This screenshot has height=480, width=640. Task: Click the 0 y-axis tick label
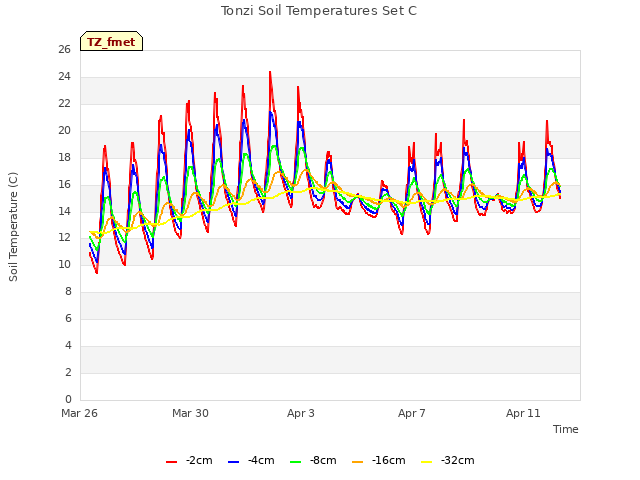[x=68, y=400]
